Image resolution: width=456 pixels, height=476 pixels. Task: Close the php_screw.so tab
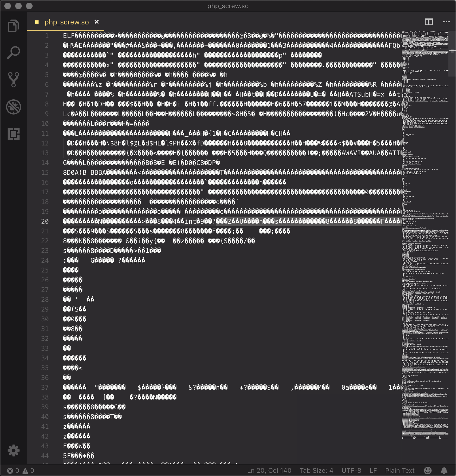[x=97, y=22]
